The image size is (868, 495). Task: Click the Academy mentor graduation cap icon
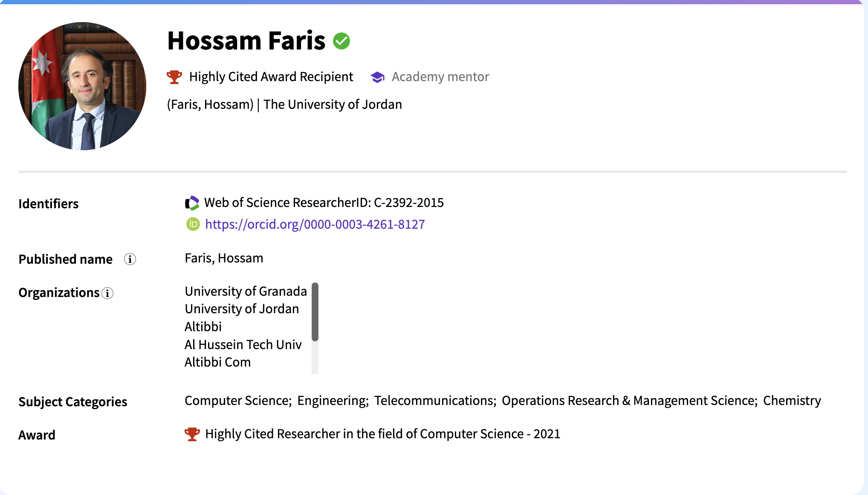377,77
